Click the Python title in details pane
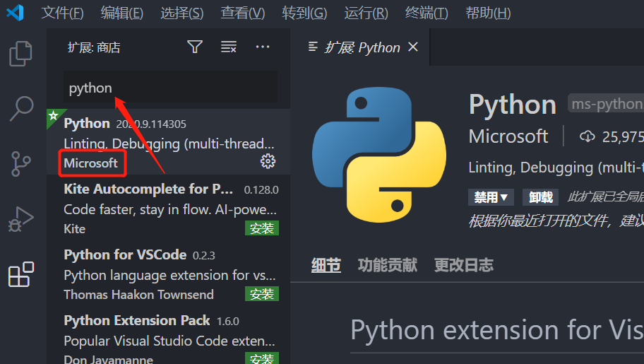 513,104
